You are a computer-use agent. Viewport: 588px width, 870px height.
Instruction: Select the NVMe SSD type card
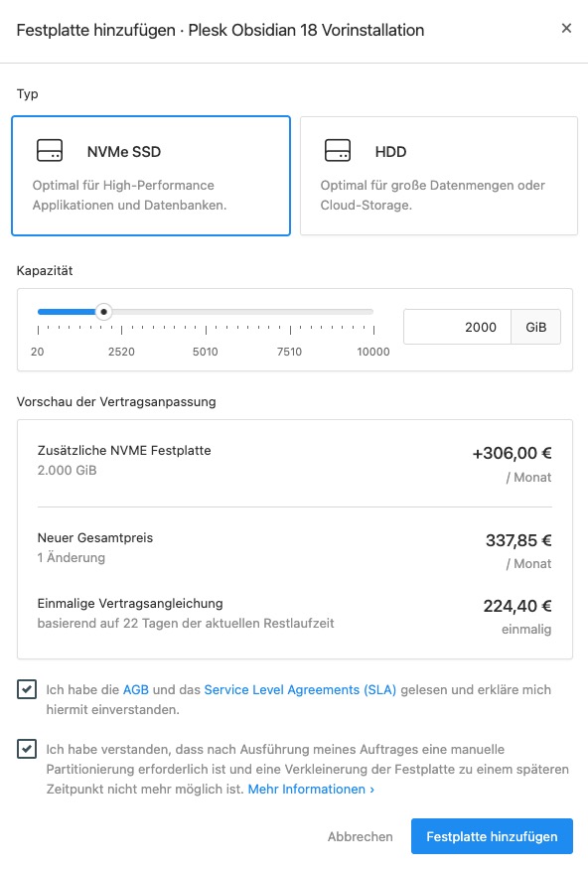(x=151, y=176)
